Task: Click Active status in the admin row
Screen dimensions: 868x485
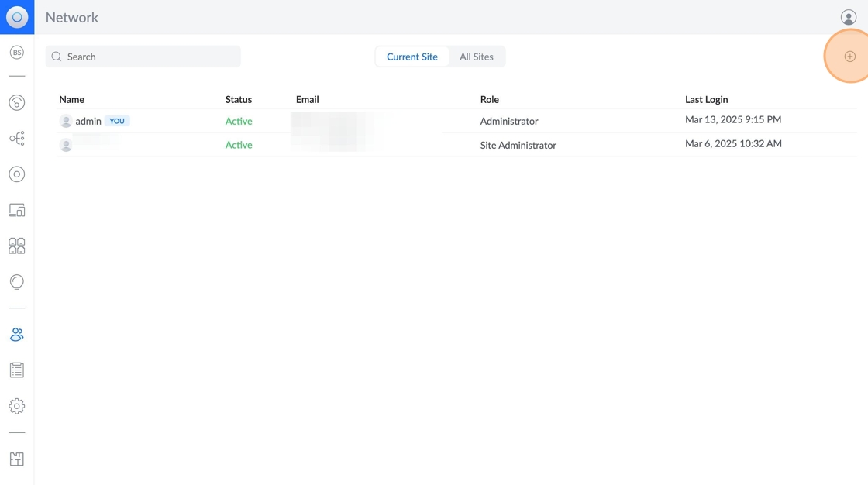Action: click(239, 121)
